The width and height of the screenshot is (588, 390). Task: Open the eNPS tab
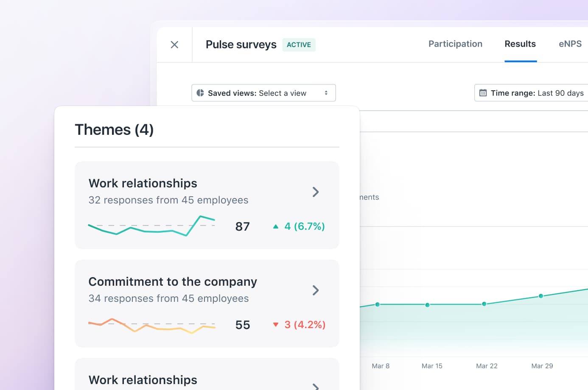pos(570,44)
